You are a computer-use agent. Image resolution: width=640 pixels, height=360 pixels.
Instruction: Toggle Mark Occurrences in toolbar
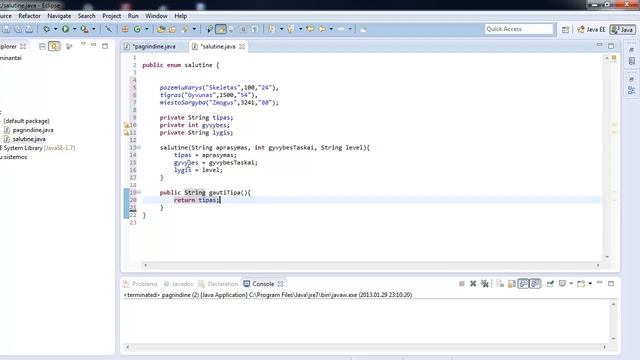tap(221, 29)
